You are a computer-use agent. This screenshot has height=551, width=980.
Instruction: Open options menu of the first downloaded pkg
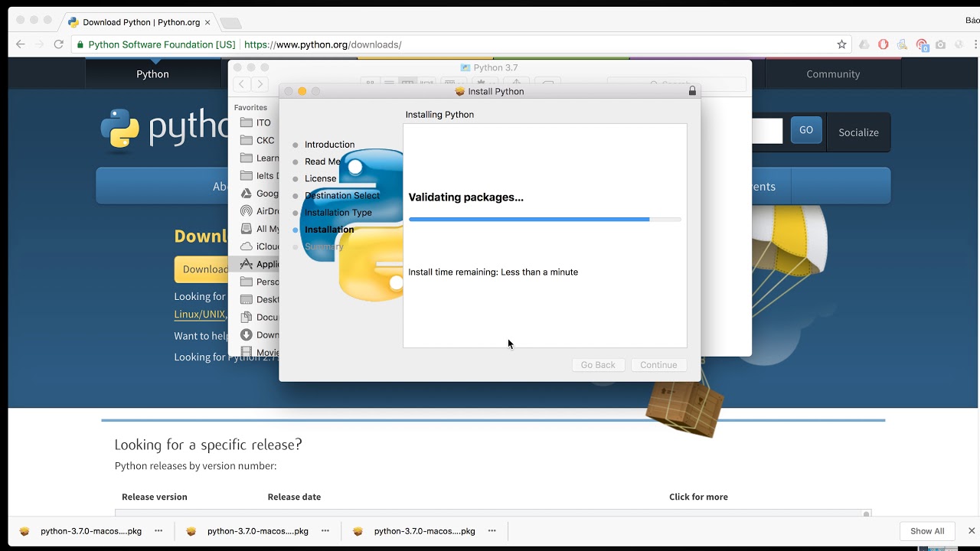pyautogui.click(x=158, y=530)
